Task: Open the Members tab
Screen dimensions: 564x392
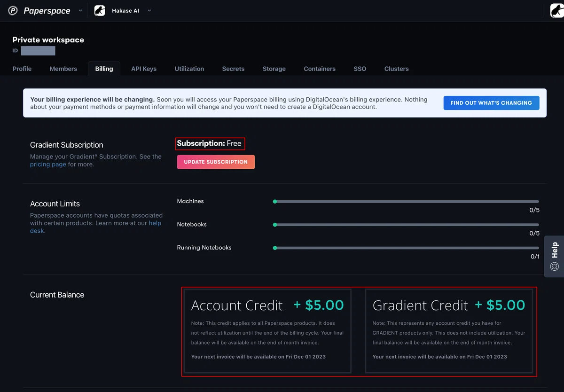Action: pyautogui.click(x=63, y=69)
